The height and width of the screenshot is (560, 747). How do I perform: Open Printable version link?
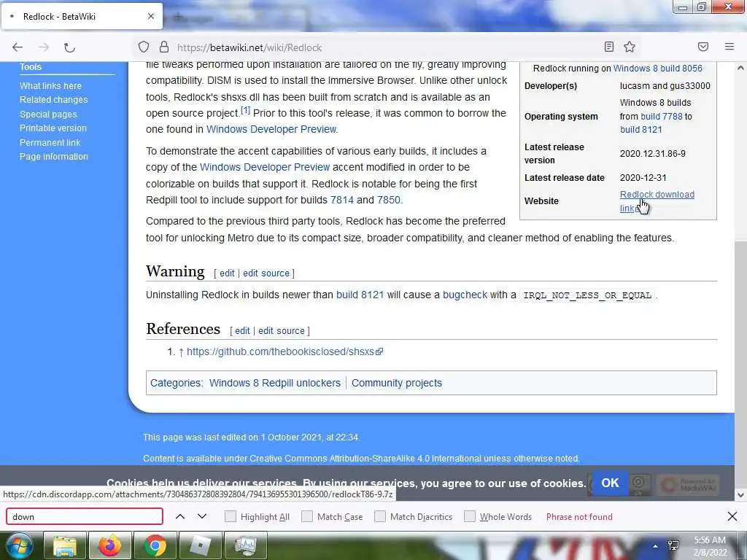click(x=53, y=128)
